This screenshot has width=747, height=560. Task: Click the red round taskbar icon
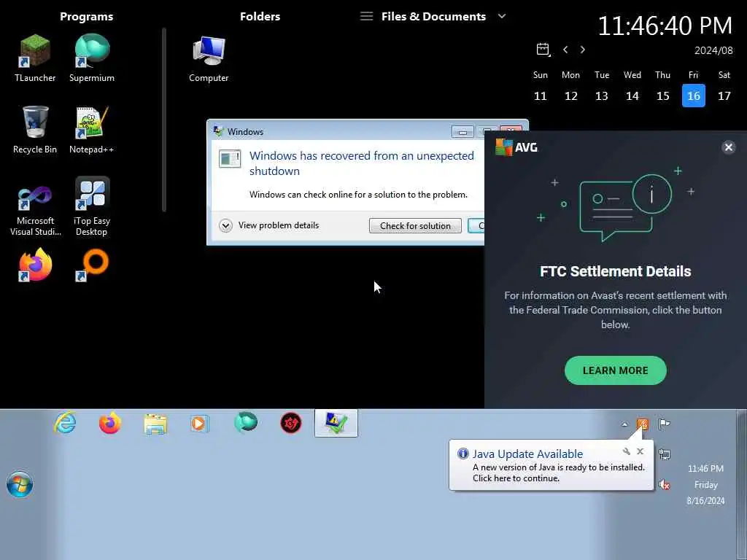tap(290, 423)
